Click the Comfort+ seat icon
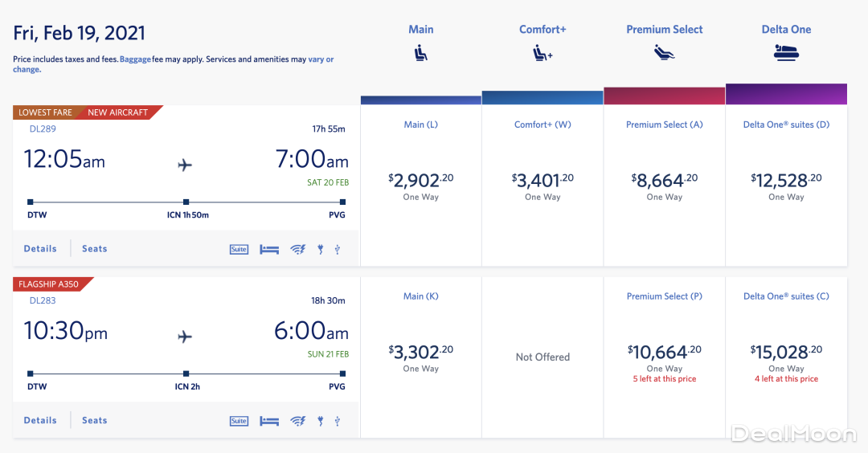Image resolution: width=868 pixels, height=453 pixels. click(542, 54)
